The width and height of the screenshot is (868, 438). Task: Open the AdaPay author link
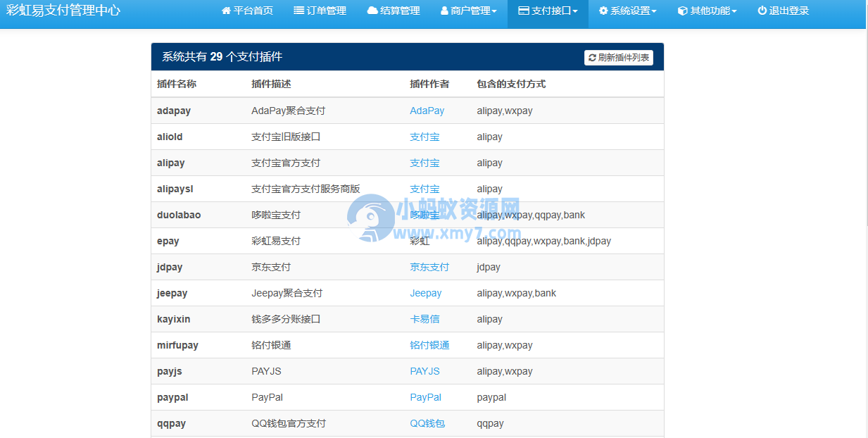427,111
